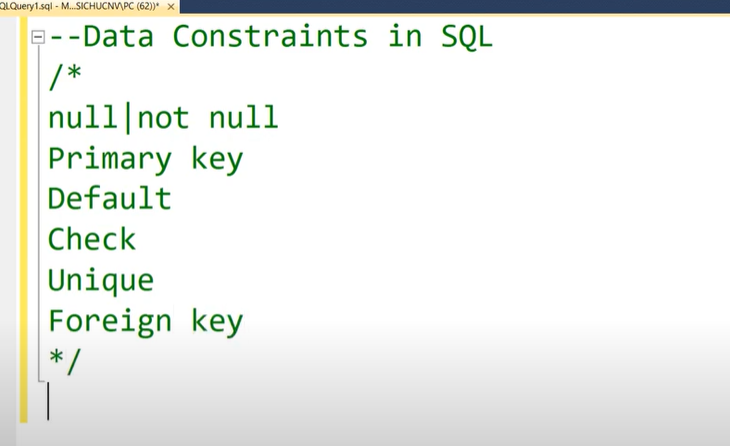Image resolution: width=730 pixels, height=446 pixels.
Task: Place cursor on the "Default" line
Action: point(110,199)
